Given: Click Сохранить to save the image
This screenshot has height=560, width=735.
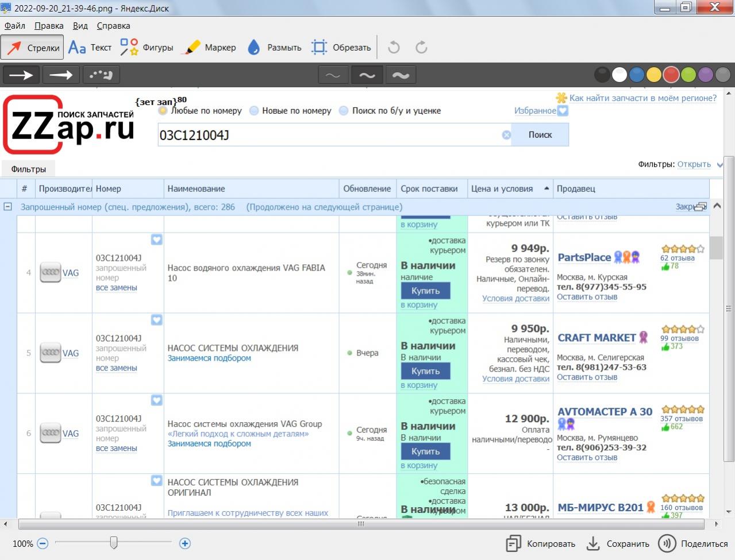Looking at the screenshot, I should 617,543.
